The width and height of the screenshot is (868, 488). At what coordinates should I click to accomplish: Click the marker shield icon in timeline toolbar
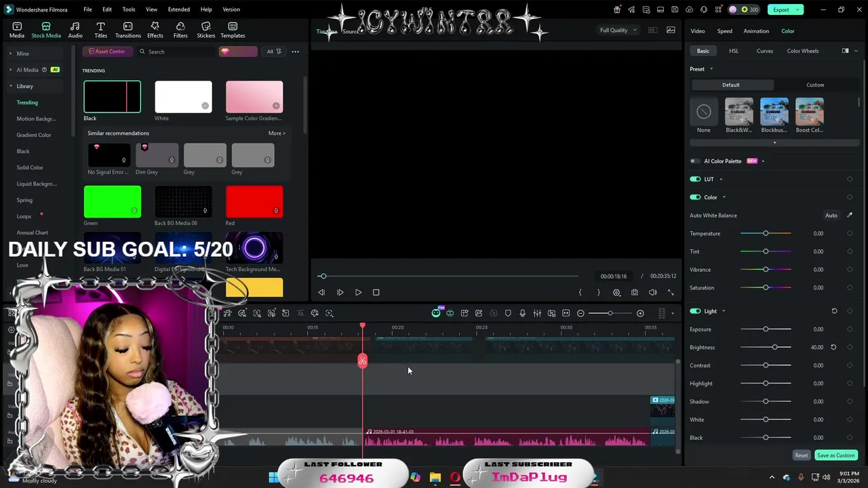pyautogui.click(x=508, y=313)
